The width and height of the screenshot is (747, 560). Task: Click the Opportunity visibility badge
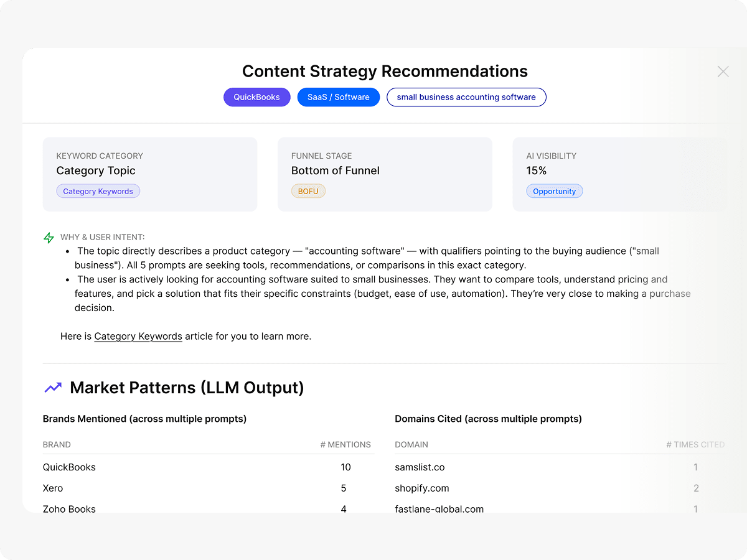pyautogui.click(x=554, y=191)
